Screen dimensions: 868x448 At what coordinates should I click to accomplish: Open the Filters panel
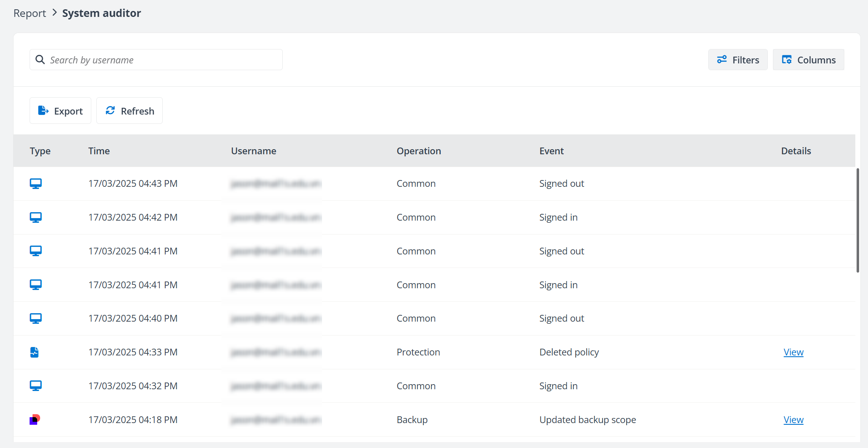[x=738, y=60]
